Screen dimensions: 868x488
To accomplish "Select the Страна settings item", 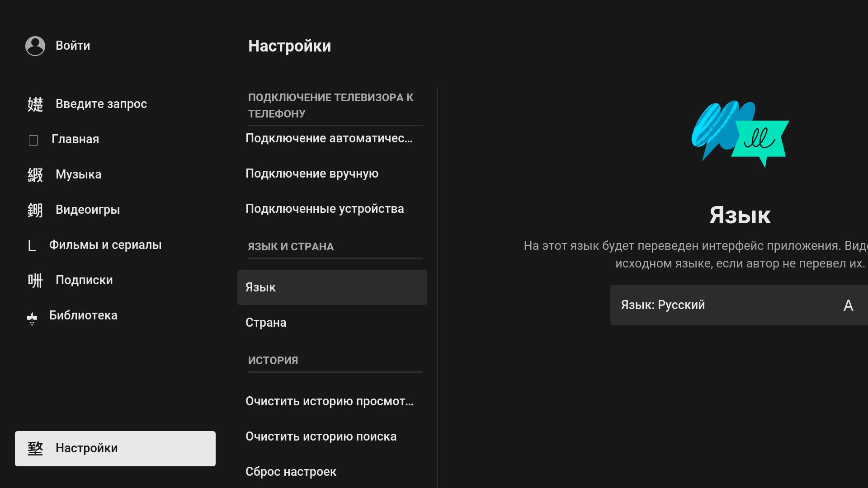I will tap(266, 323).
